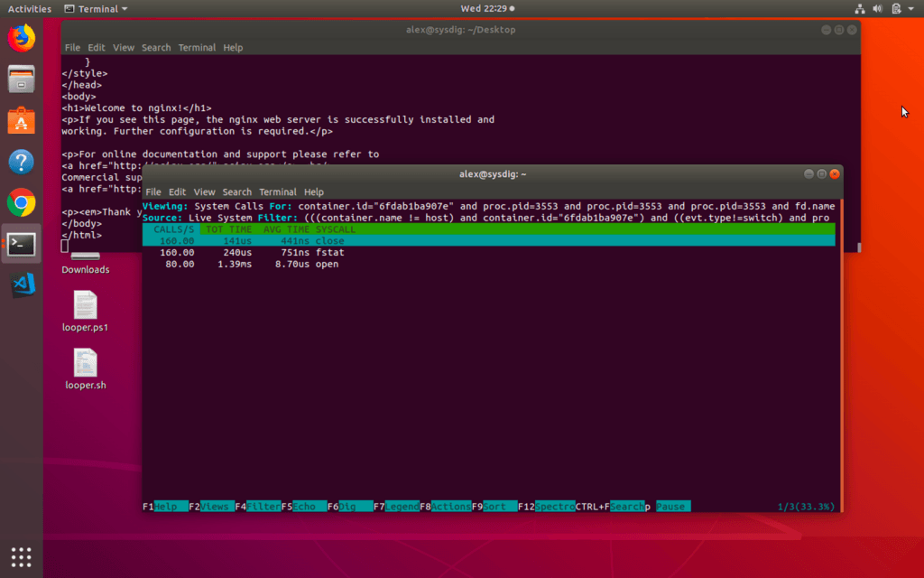Open Visual Studio Code from the dock
Viewport: 924px width, 578px height.
(21, 285)
